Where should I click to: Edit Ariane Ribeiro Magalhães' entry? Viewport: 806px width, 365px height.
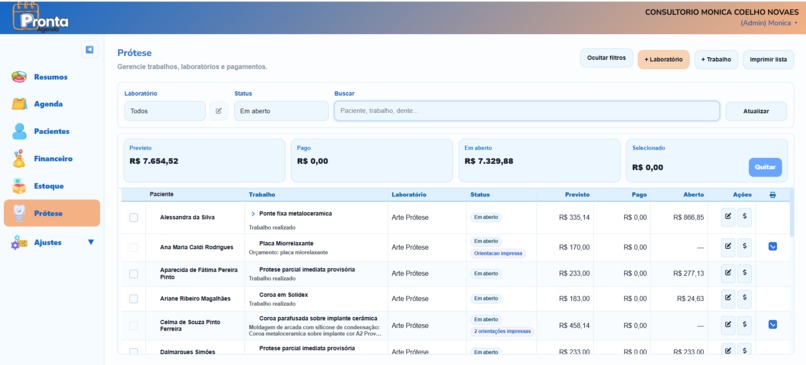point(728,298)
